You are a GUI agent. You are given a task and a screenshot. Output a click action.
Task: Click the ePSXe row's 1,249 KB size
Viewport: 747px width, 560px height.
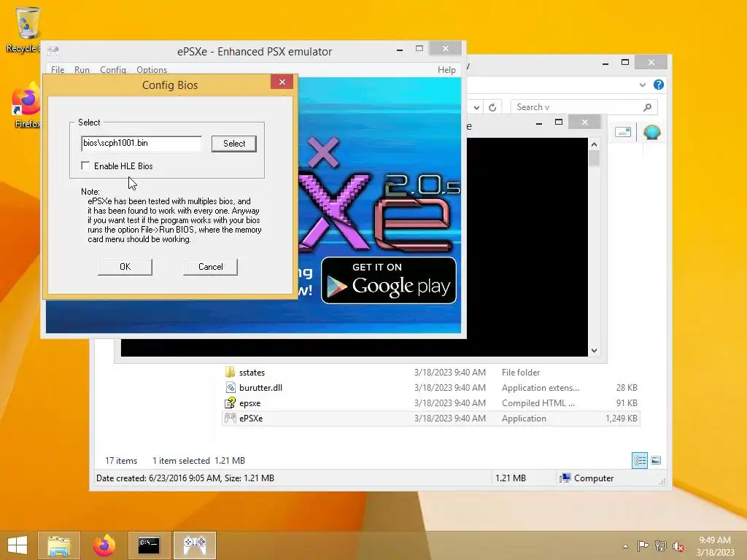click(622, 418)
